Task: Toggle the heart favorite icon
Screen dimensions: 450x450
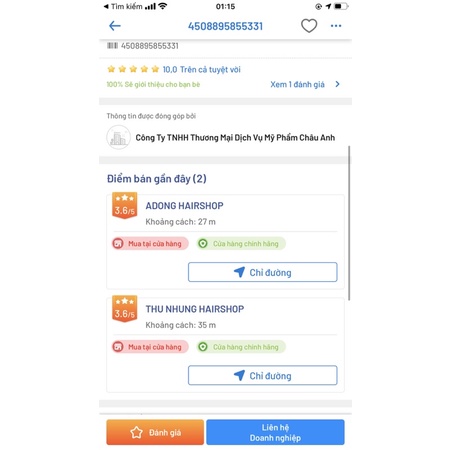Action: coord(309,26)
